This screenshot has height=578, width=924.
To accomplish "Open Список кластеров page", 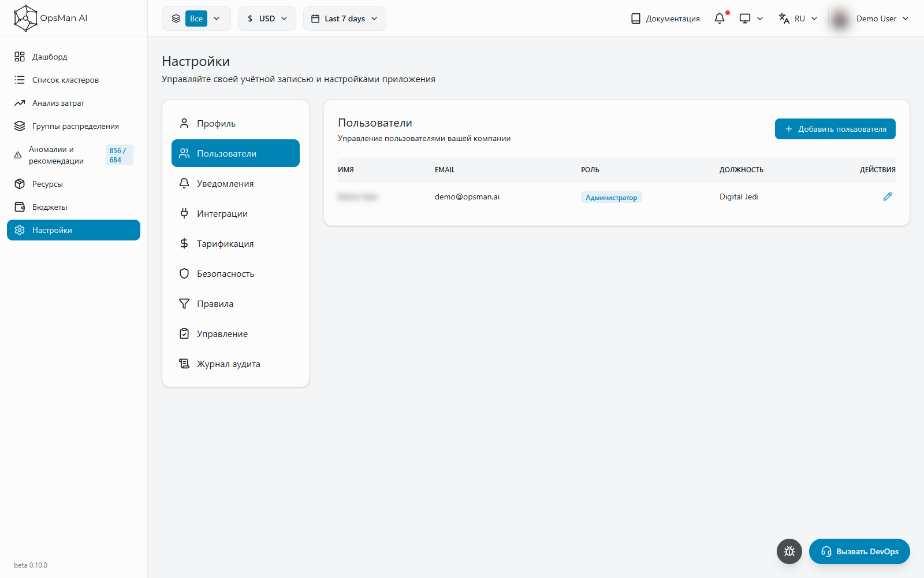I will (x=73, y=80).
